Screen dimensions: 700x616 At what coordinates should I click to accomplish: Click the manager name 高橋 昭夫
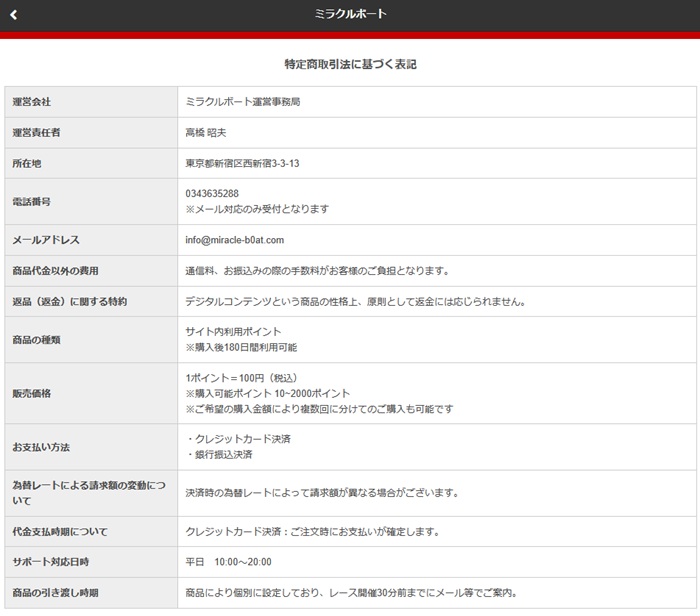[206, 132]
